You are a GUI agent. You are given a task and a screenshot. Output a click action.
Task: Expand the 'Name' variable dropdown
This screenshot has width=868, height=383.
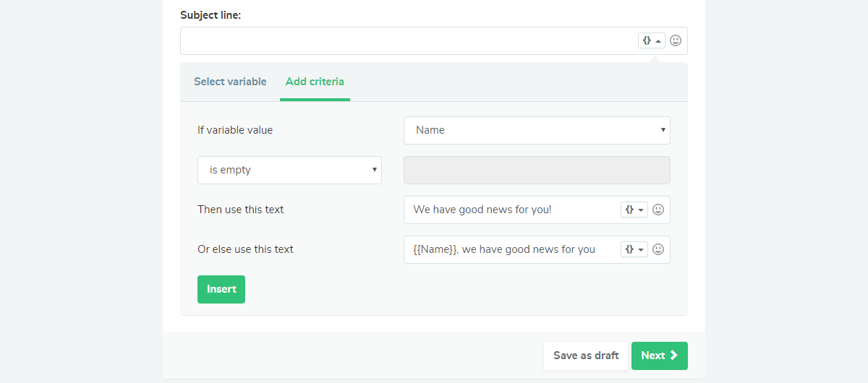537,130
